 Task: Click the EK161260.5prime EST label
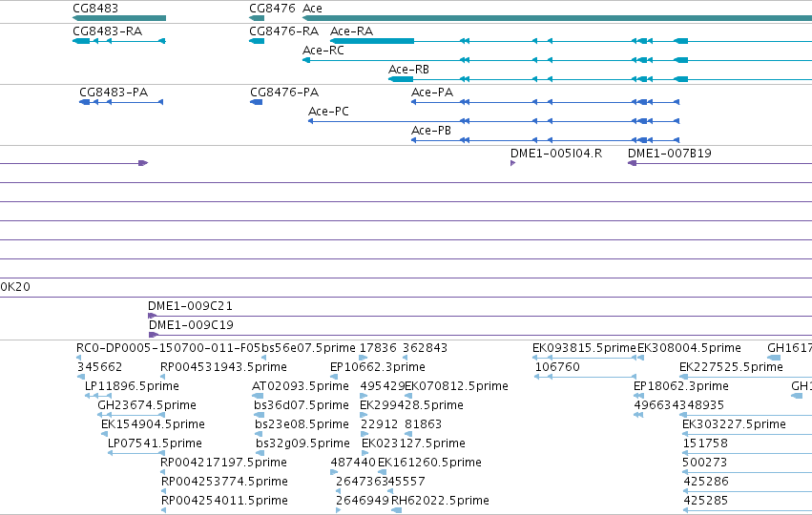(429, 463)
